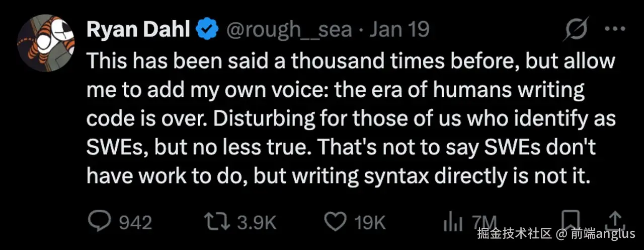644x250 pixels.
Task: Click Ryan Dahl's profile avatar
Action: 46,44
